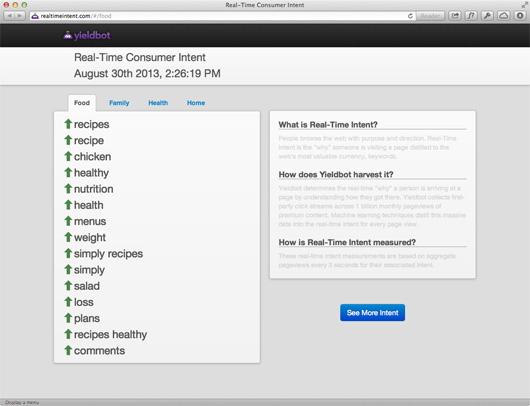Switch to the Health tab
Screen dimensions: 530x406
point(158,103)
